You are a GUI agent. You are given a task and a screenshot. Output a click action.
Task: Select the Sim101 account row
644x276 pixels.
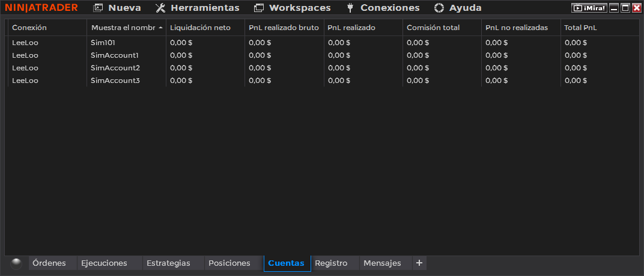(x=324, y=42)
